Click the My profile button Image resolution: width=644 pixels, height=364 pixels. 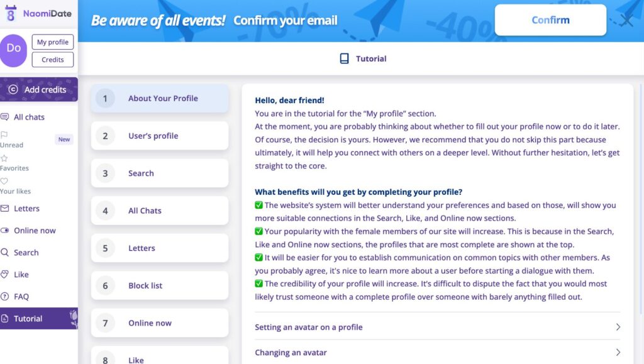click(53, 42)
